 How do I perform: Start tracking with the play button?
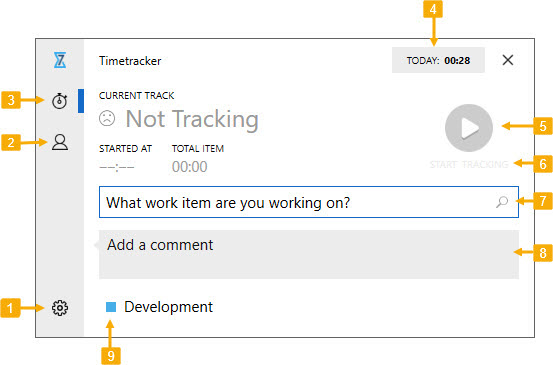469,128
